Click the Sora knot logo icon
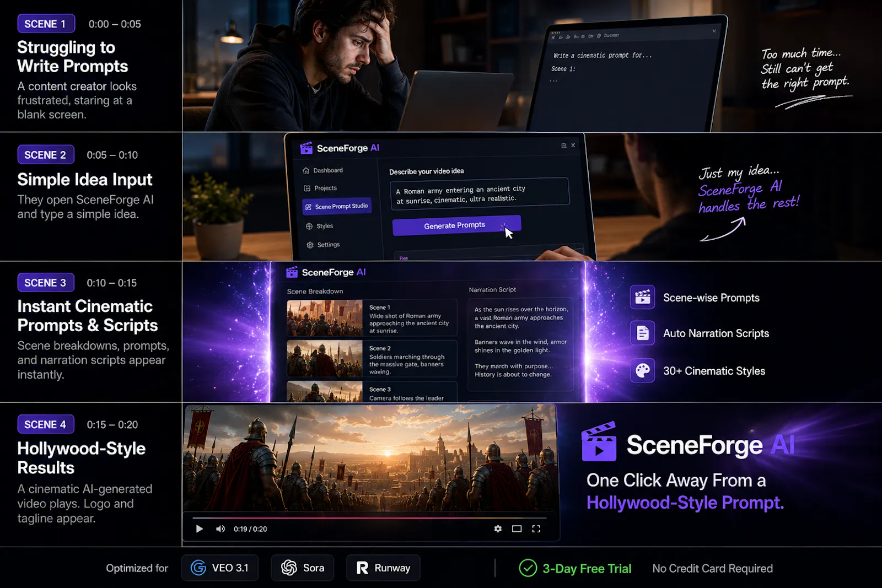This screenshot has width=882, height=588. pos(289,568)
